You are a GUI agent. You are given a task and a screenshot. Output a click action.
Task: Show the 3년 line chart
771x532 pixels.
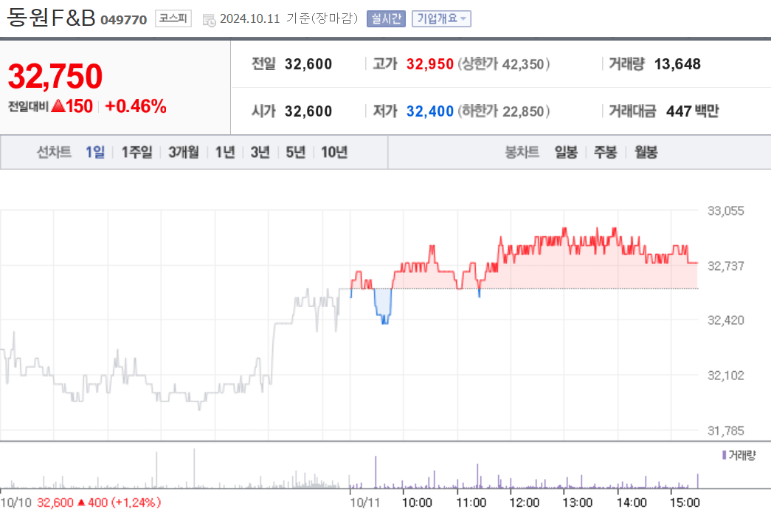pyautogui.click(x=260, y=152)
